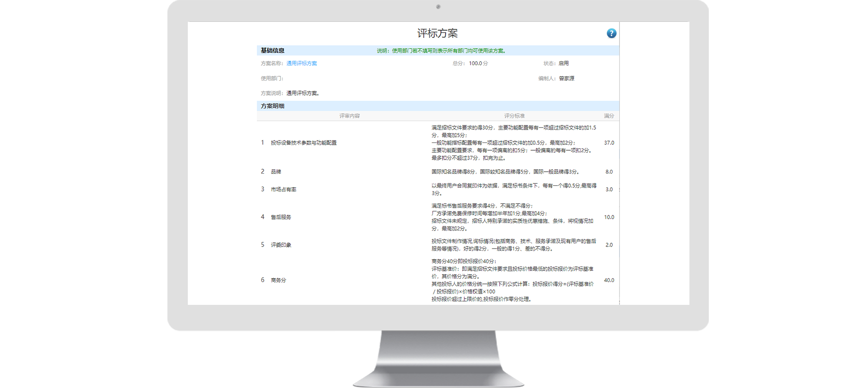This screenshot has width=868, height=389.
Task: Click the green 说明 note text
Action: 441,51
